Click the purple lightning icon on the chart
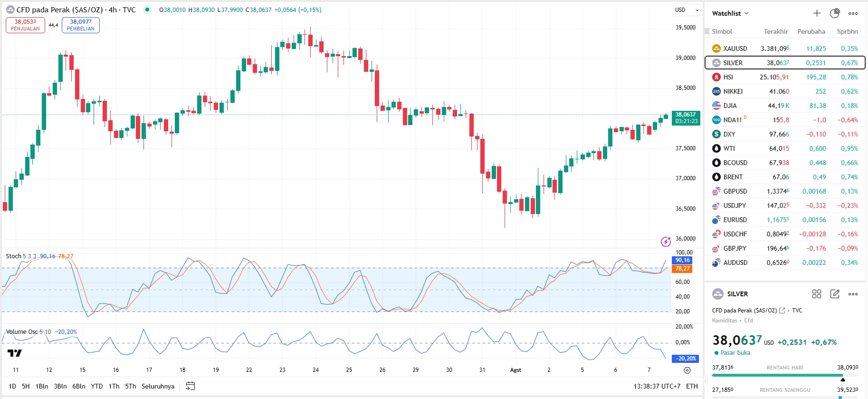 pyautogui.click(x=666, y=242)
